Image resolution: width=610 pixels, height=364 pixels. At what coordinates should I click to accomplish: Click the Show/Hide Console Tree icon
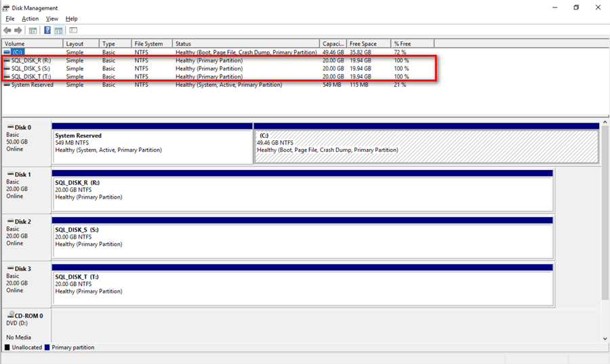[33, 31]
